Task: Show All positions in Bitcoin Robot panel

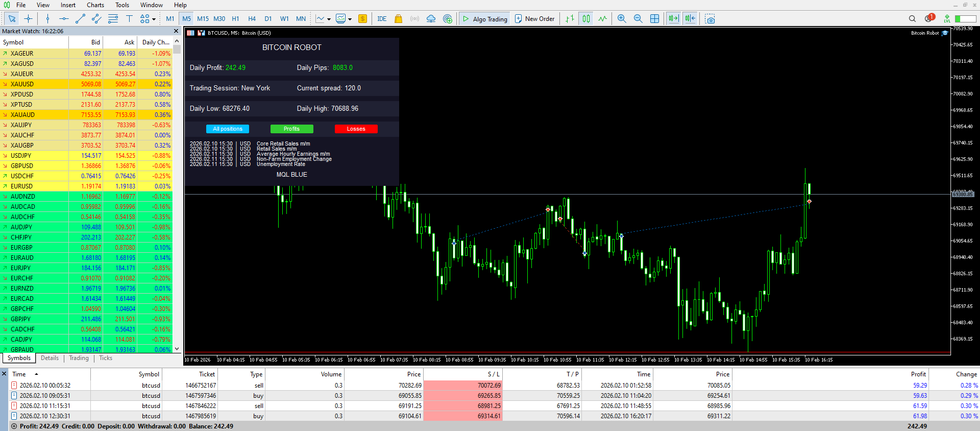Action: coord(228,129)
